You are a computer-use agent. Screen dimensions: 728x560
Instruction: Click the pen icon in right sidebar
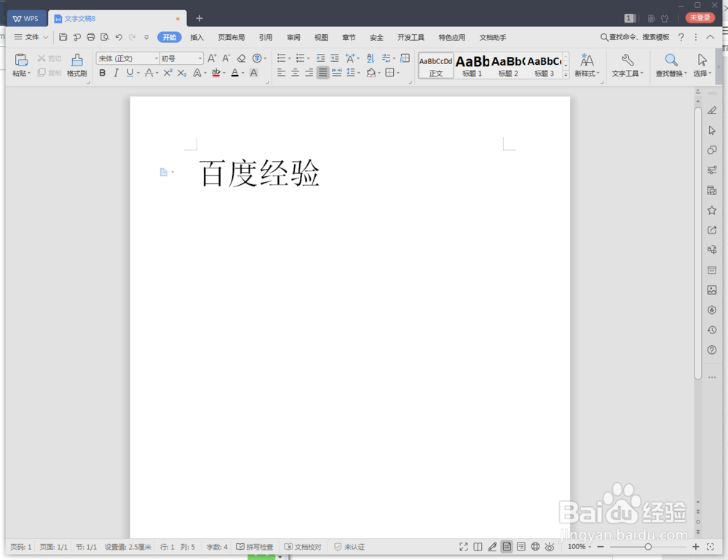click(712, 111)
